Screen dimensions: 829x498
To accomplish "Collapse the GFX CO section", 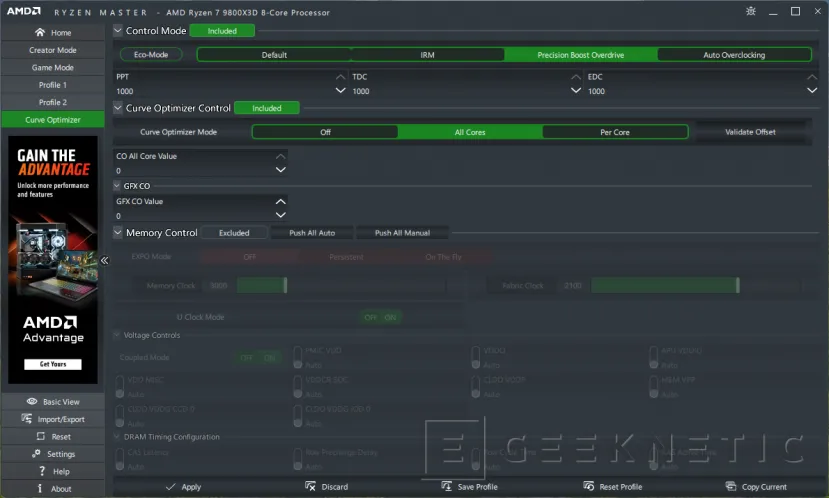I will tap(117, 186).
